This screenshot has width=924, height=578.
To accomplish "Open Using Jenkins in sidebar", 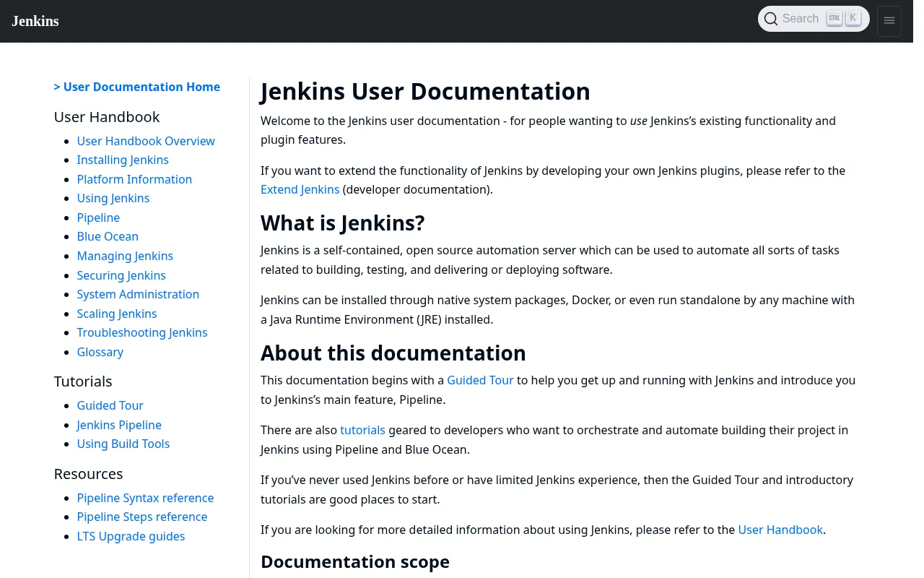I will (113, 198).
